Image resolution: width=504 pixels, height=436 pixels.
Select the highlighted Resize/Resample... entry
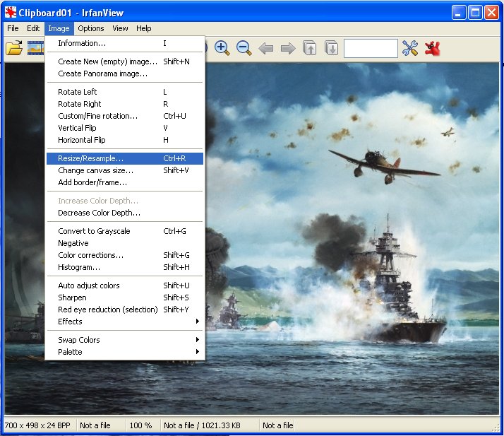(125, 158)
